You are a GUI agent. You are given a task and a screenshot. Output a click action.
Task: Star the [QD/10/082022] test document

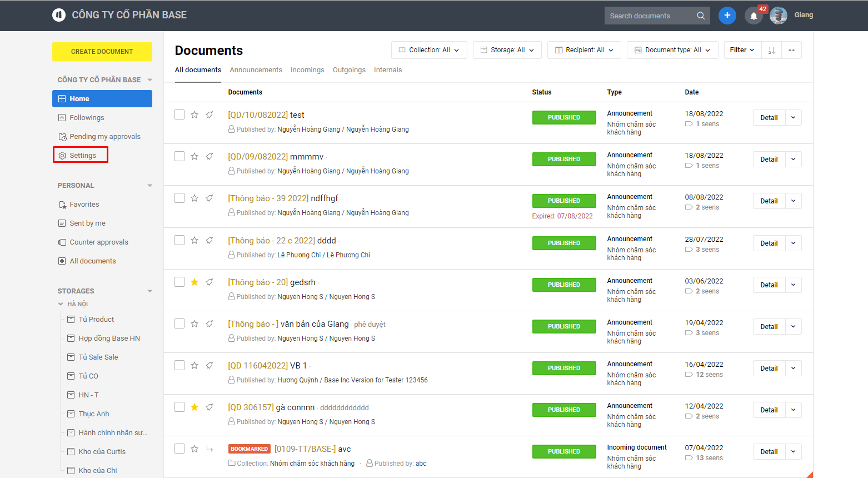pos(194,114)
